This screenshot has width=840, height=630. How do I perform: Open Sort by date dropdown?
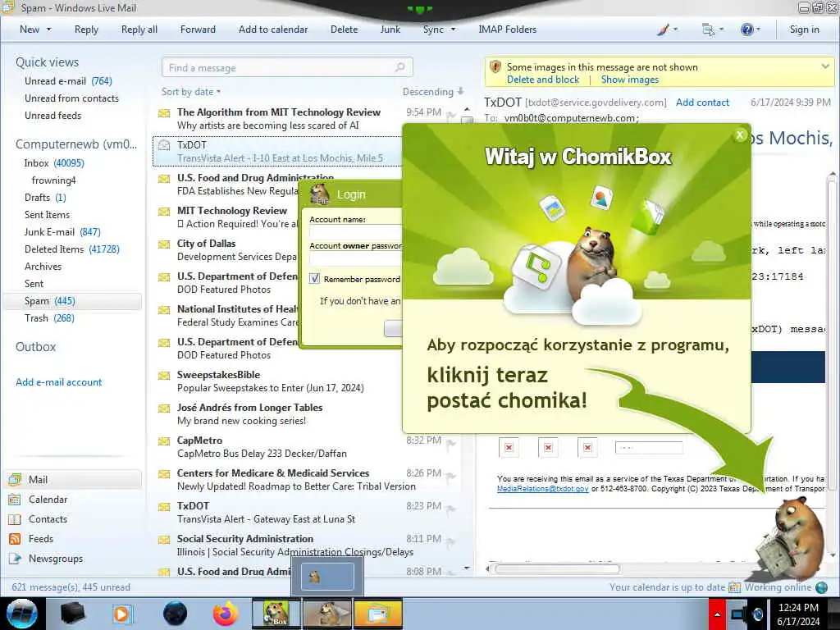[191, 92]
